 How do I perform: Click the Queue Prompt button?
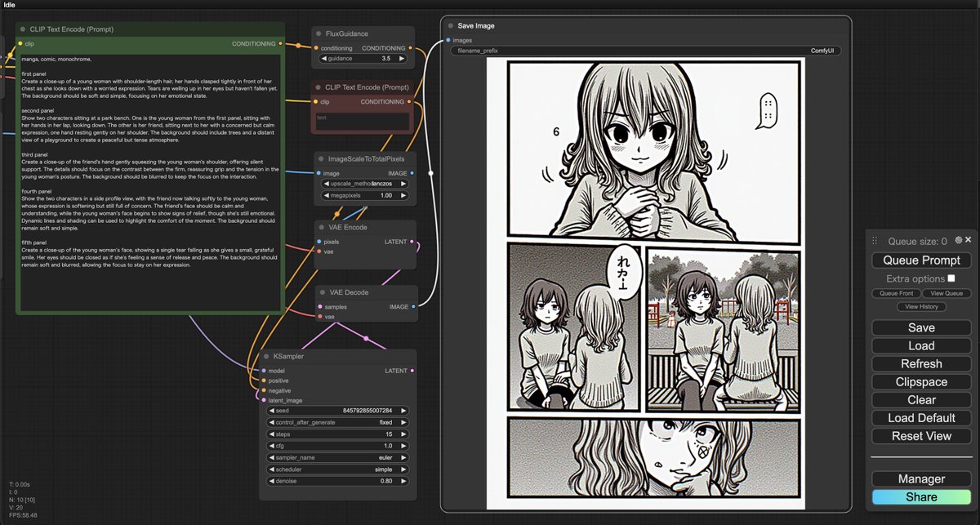tap(921, 260)
